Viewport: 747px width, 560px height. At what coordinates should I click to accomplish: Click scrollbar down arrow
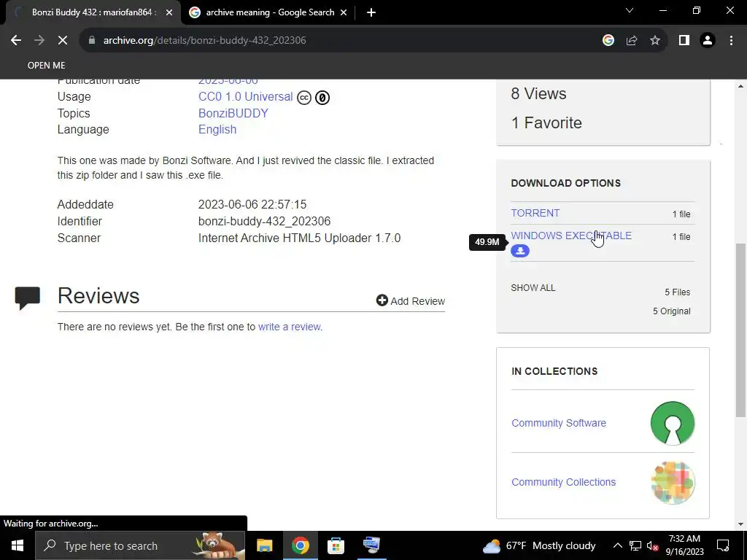click(741, 524)
